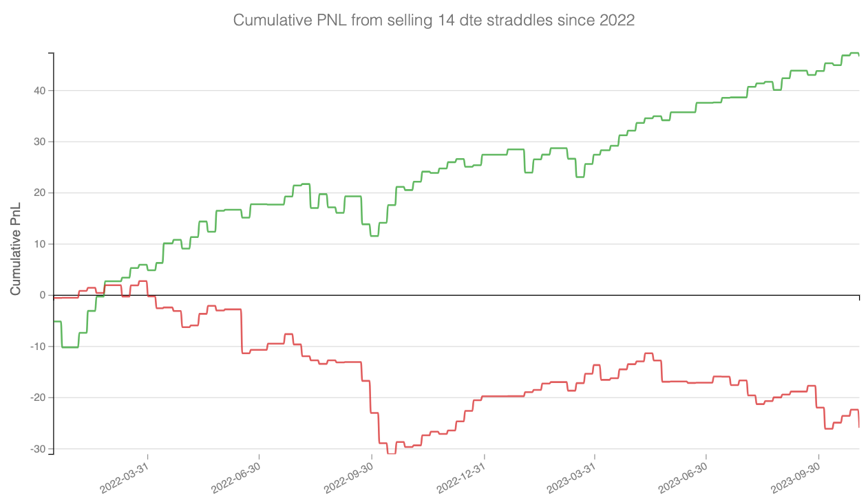Click the 10 y-axis tick label
Image resolution: width=868 pixels, height=502 pixels.
click(x=39, y=244)
